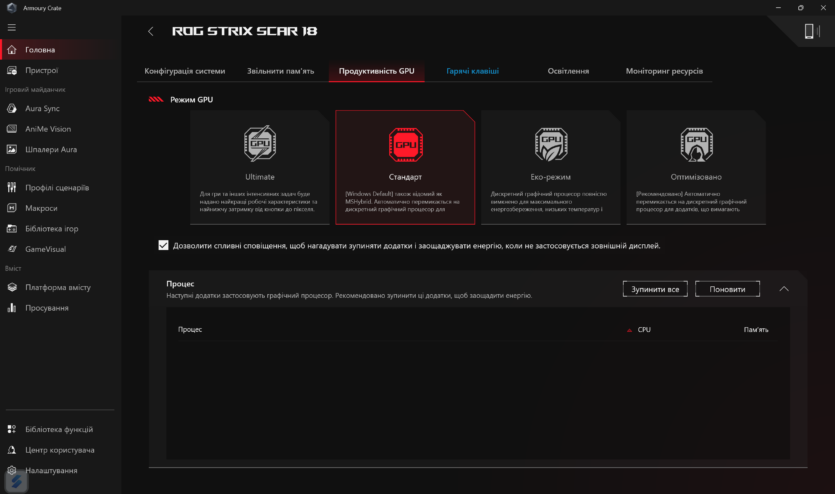This screenshot has width=835, height=494.
Task: Click the Головна home icon
Action: point(12,50)
